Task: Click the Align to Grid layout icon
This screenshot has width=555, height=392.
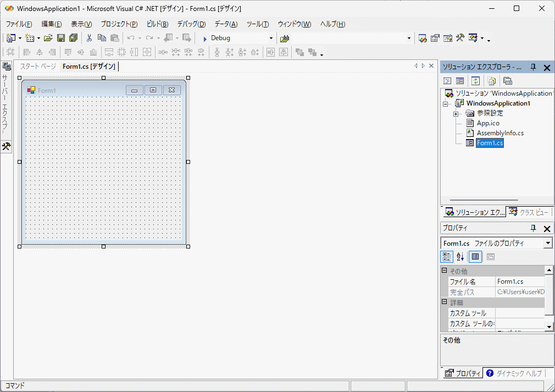Action: 10,52
